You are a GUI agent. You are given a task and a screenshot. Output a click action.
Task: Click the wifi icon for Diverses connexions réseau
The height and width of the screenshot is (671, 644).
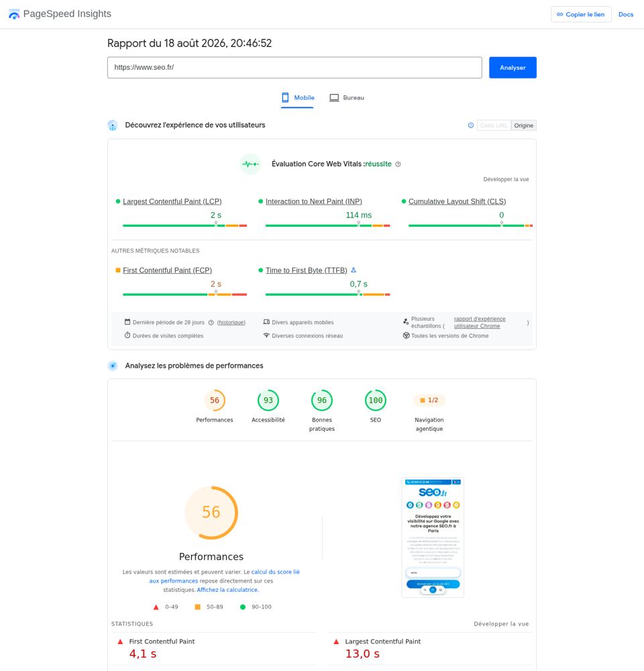(266, 335)
